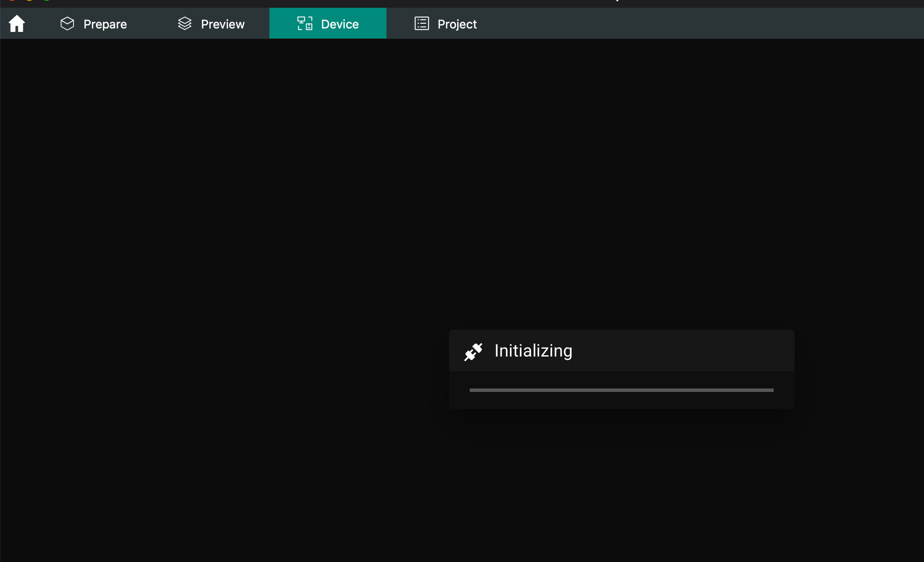Click the highlighted teal Device section
Screen dimensions: 924x562
click(328, 23)
